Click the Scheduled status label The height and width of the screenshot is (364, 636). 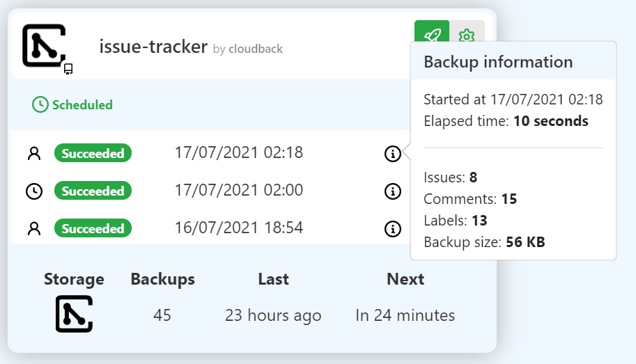pyautogui.click(x=82, y=105)
